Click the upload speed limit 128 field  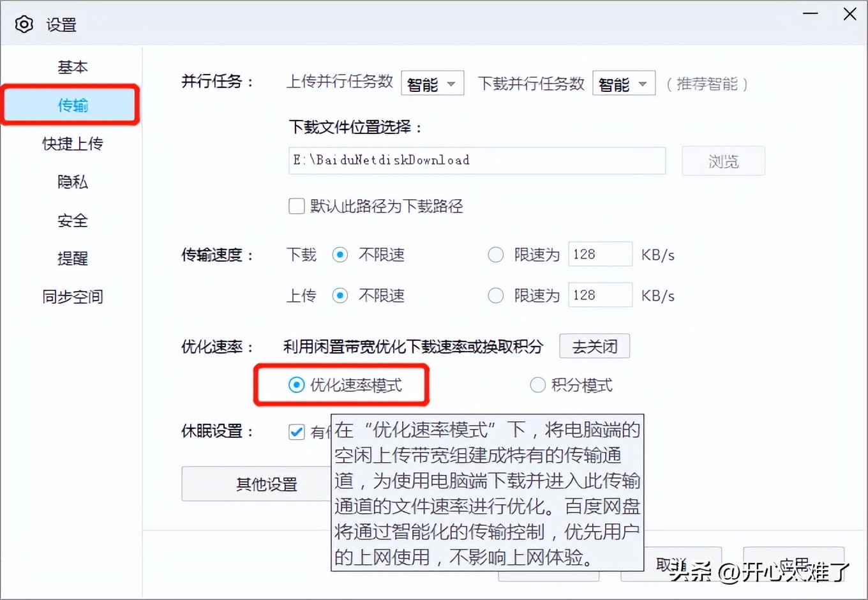coord(599,295)
